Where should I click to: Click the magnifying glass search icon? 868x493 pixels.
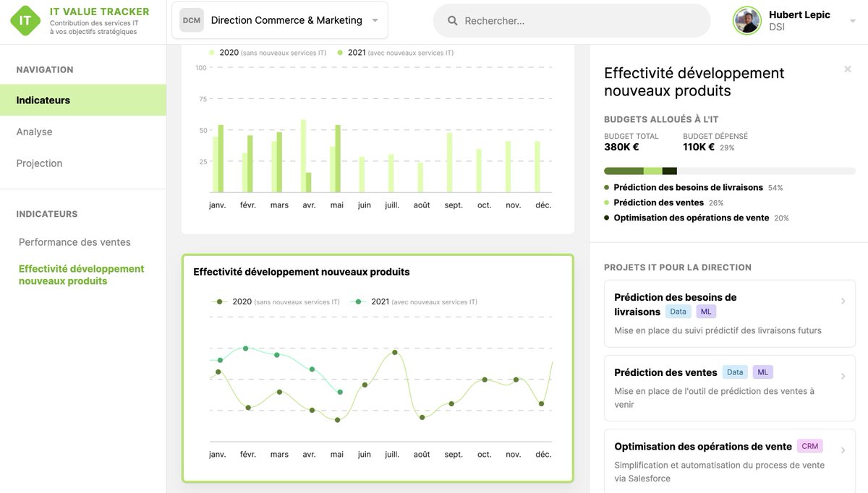452,20
